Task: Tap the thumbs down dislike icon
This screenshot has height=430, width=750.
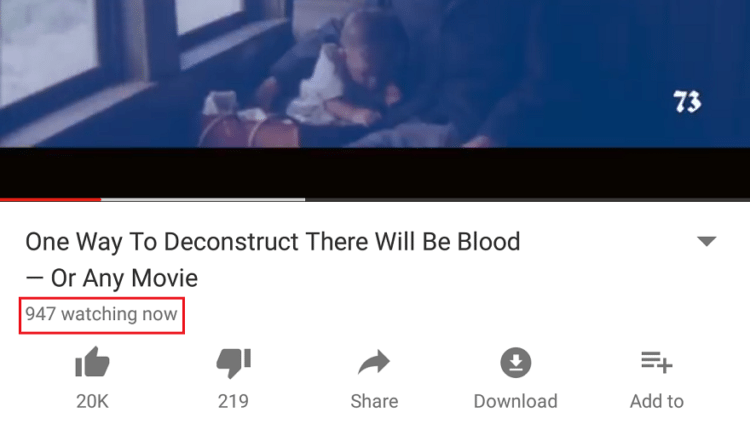Action: click(x=233, y=363)
